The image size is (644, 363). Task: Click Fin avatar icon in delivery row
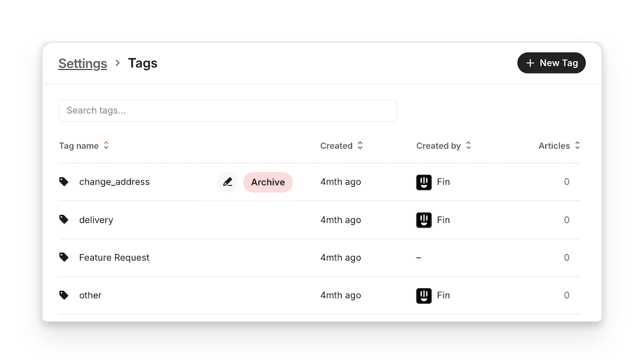(424, 220)
